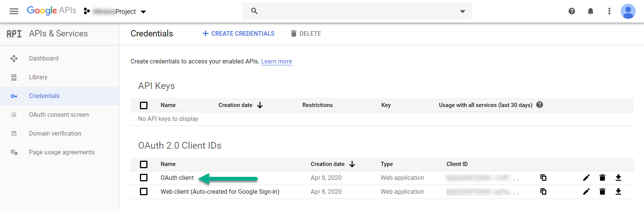Open Domain verification sidebar item
Image resolution: width=644 pixels, height=211 pixels.
55,134
